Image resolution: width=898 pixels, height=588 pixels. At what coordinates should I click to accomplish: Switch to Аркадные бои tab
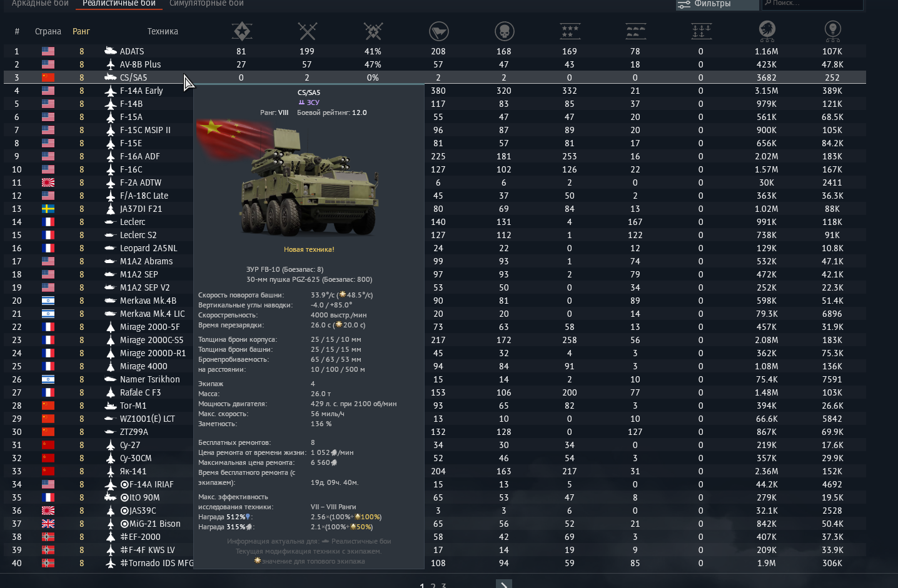(40, 4)
